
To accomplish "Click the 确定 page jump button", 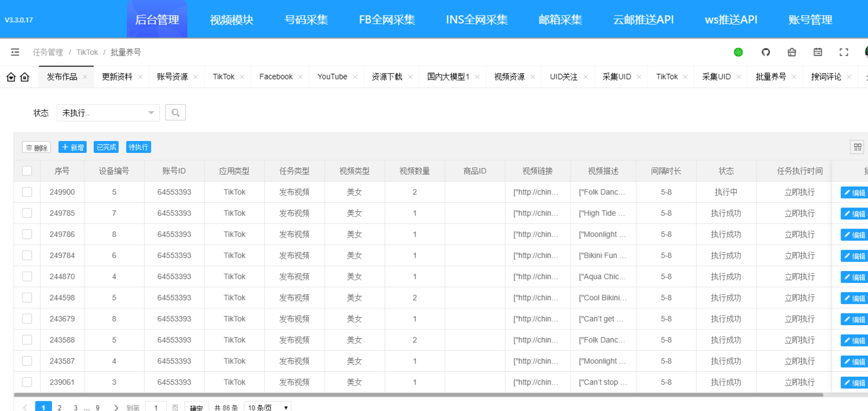I will tap(196, 408).
